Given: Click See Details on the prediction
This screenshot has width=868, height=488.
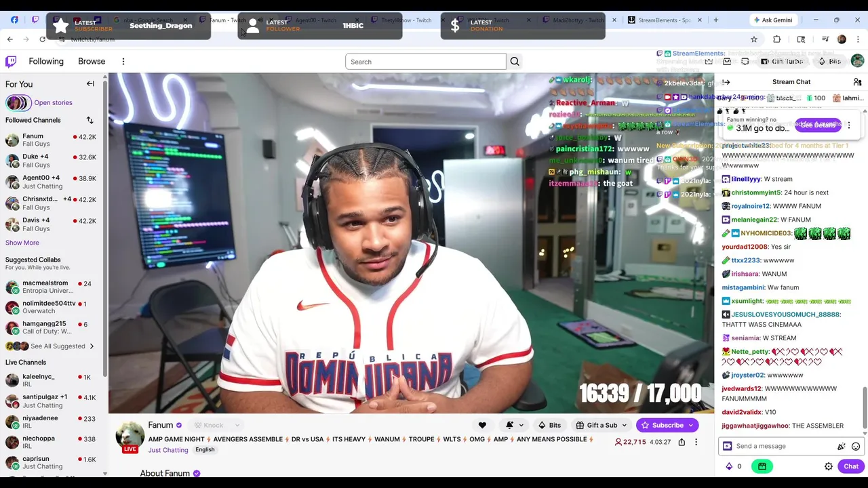Looking at the screenshot, I should pyautogui.click(x=817, y=125).
